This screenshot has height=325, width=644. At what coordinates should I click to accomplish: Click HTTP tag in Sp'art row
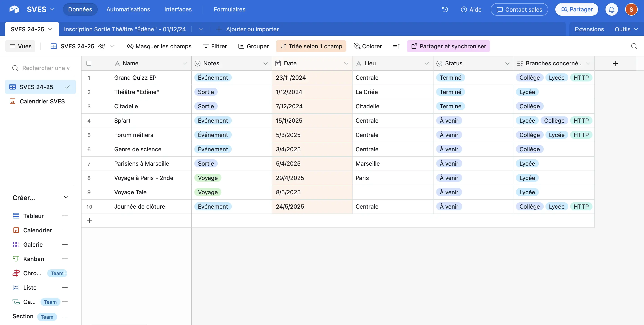pos(581,121)
